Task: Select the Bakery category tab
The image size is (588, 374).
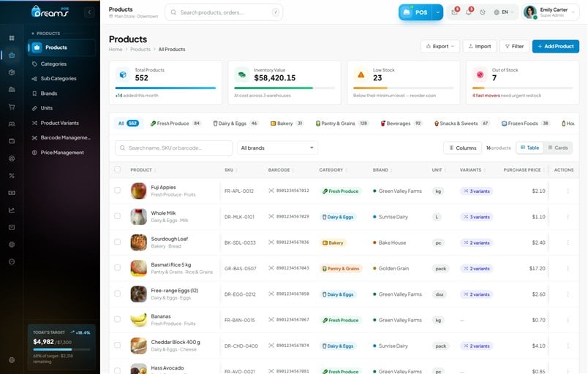Action: pos(287,123)
